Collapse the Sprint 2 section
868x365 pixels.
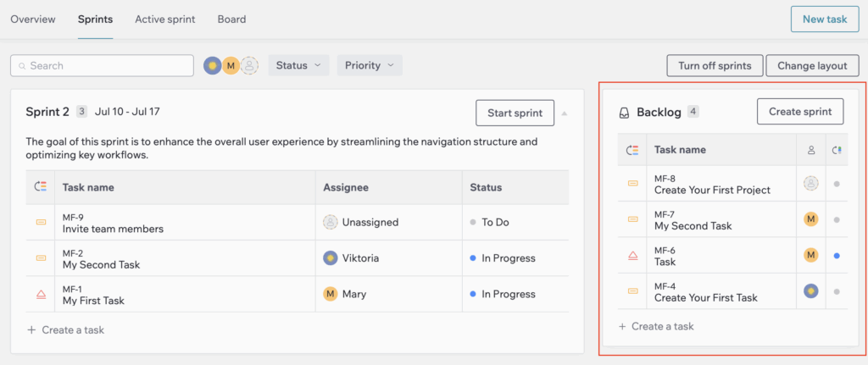click(x=564, y=113)
